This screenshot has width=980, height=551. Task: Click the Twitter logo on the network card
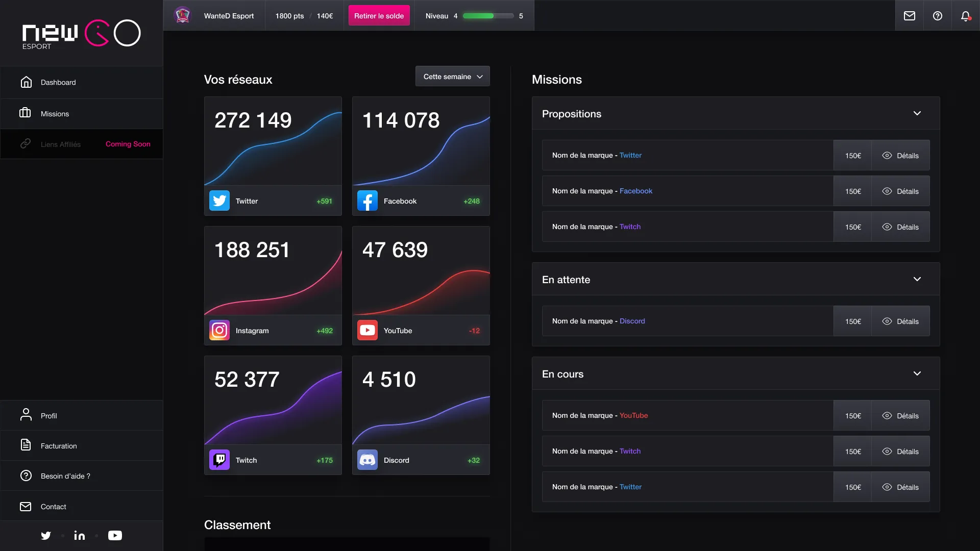pyautogui.click(x=219, y=201)
